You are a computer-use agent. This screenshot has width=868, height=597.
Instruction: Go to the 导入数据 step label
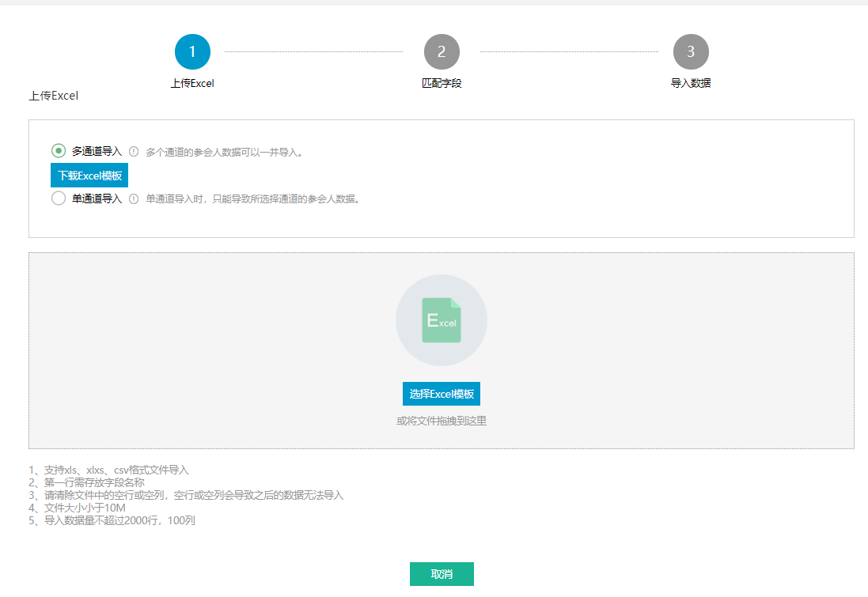691,83
